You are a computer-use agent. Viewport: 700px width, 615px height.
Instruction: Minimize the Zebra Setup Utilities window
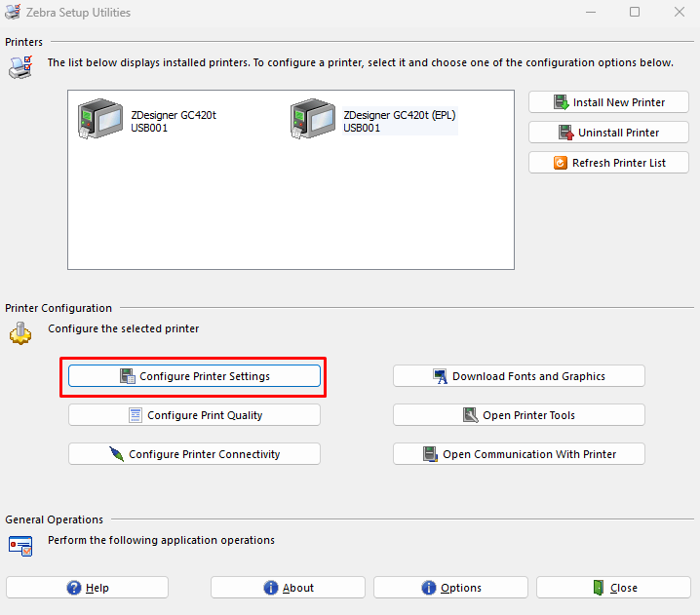591,12
